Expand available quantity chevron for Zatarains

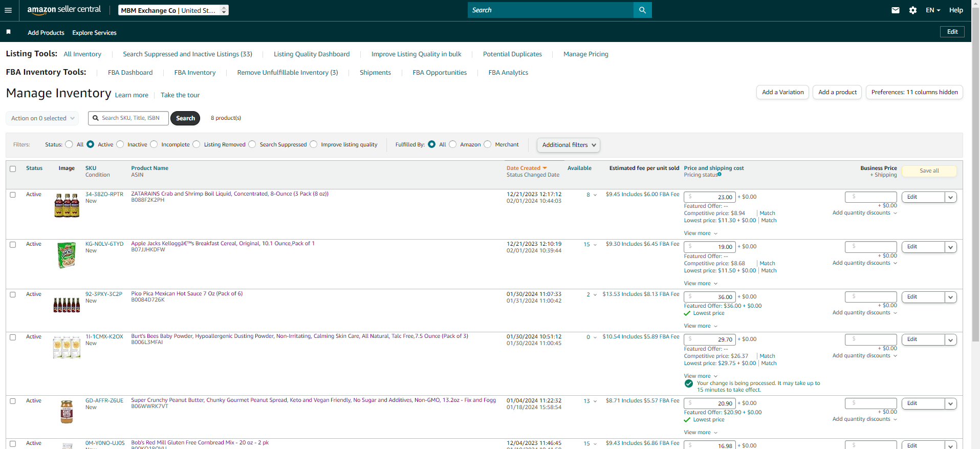pyautogui.click(x=595, y=195)
